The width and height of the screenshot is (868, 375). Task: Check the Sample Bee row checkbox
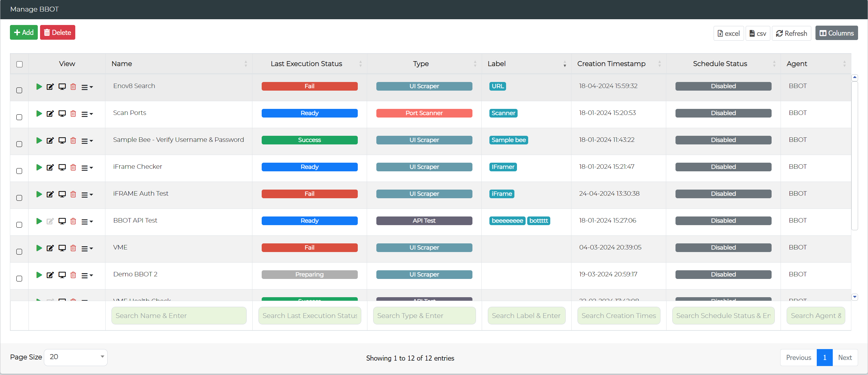pos(20,144)
